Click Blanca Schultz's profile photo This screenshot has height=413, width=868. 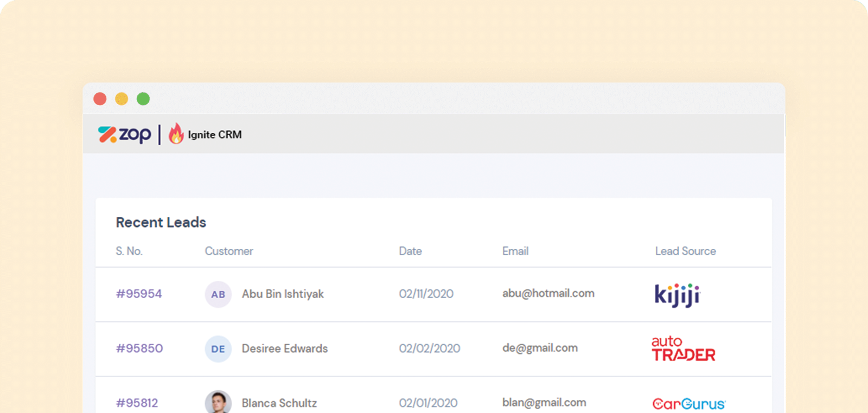point(218,402)
